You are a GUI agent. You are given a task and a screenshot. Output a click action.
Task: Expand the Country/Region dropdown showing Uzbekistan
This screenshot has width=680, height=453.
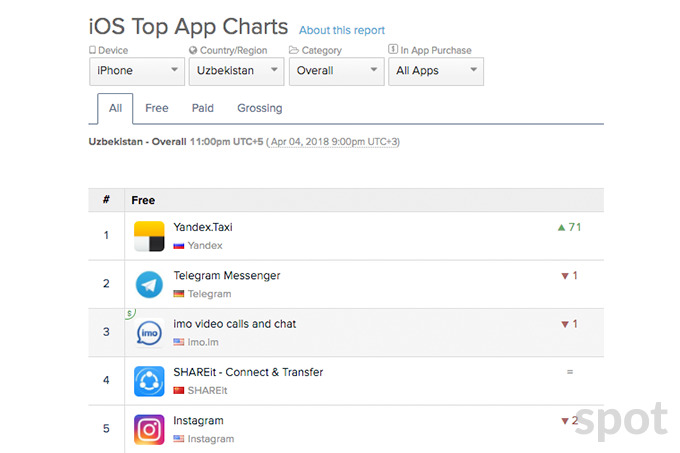pyautogui.click(x=234, y=71)
